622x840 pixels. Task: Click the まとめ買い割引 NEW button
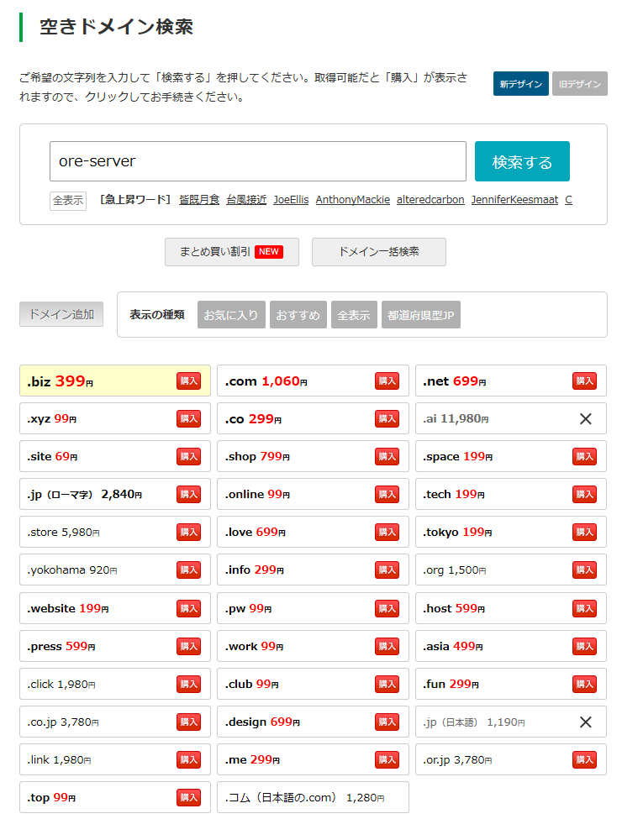click(x=232, y=252)
